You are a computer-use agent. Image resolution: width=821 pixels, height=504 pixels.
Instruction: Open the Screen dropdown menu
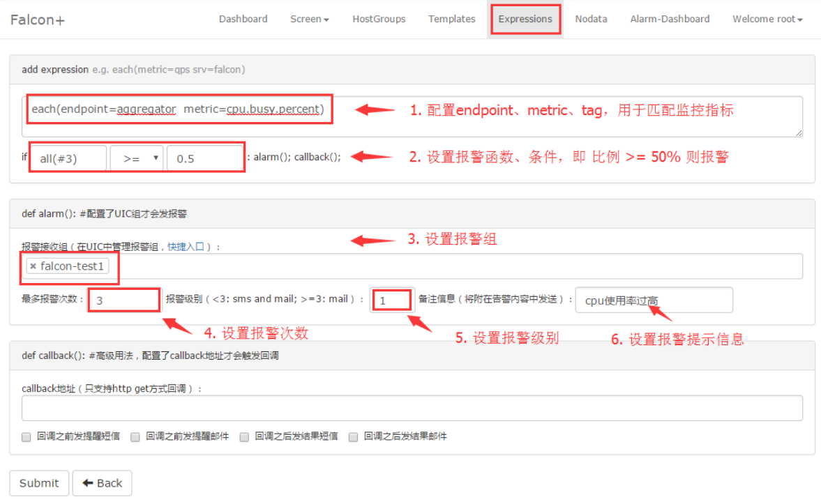pos(309,19)
